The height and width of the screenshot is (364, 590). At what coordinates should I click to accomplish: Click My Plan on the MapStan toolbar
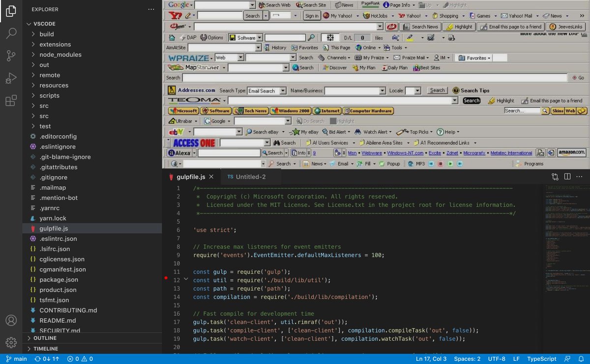point(364,68)
